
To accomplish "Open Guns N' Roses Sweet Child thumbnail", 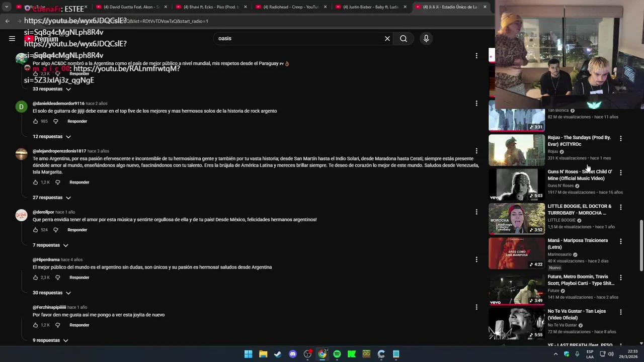I will pyautogui.click(x=517, y=185).
